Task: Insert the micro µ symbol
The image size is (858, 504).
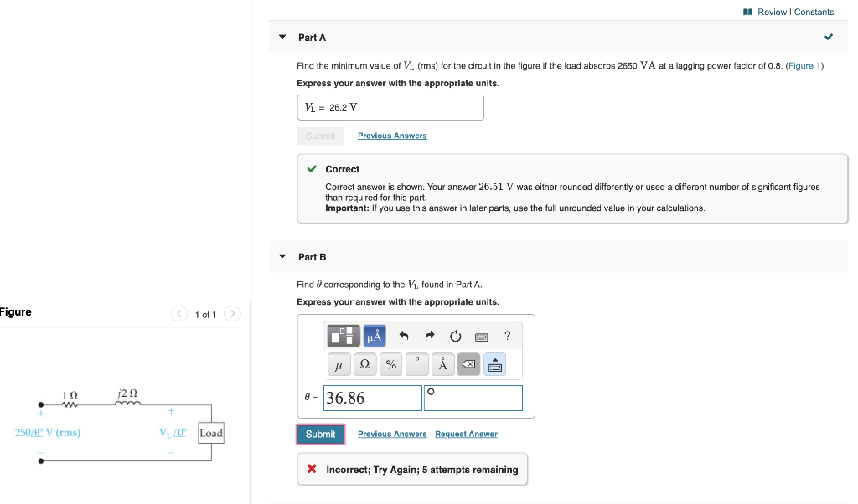Action: [x=339, y=365]
